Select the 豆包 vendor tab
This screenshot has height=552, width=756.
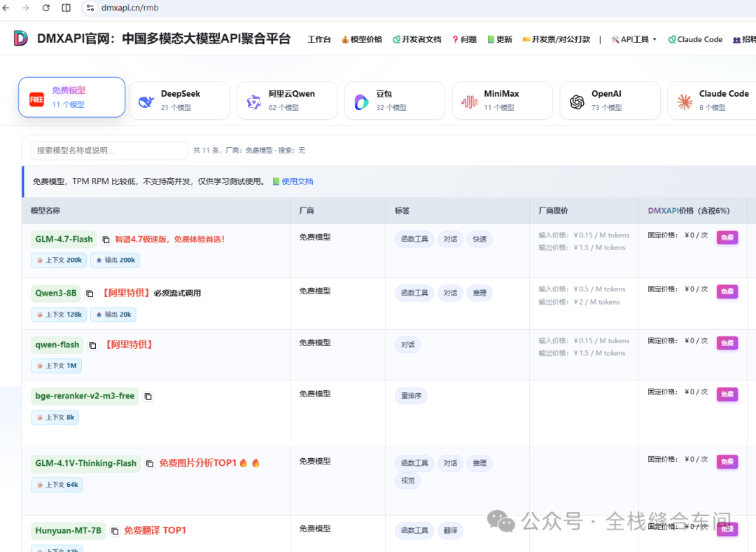[x=394, y=100]
